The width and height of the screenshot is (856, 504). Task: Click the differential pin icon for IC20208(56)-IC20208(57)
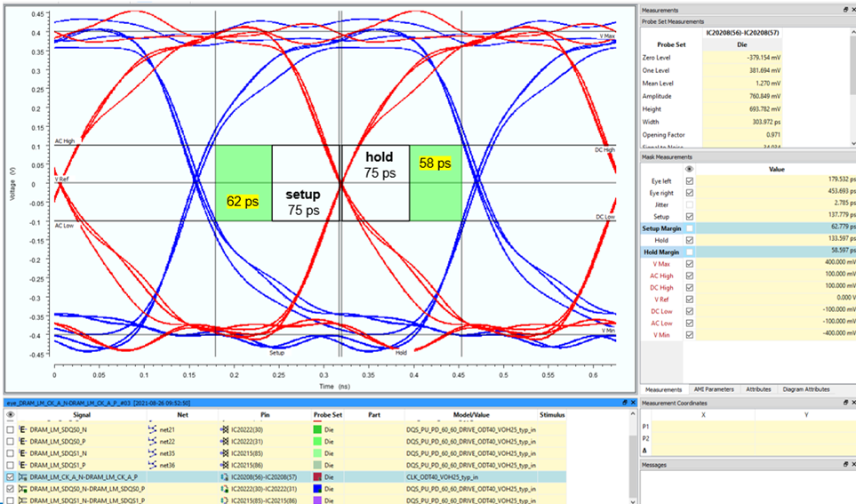224,476
